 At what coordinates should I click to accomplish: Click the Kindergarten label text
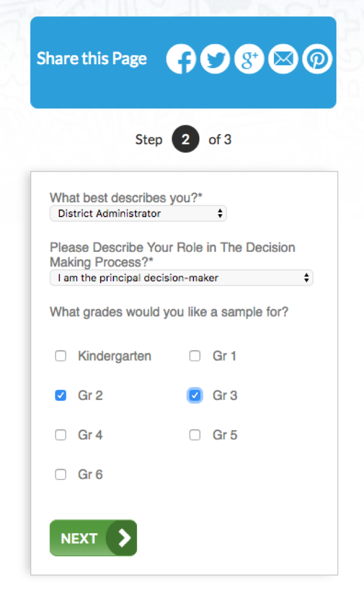click(x=115, y=356)
